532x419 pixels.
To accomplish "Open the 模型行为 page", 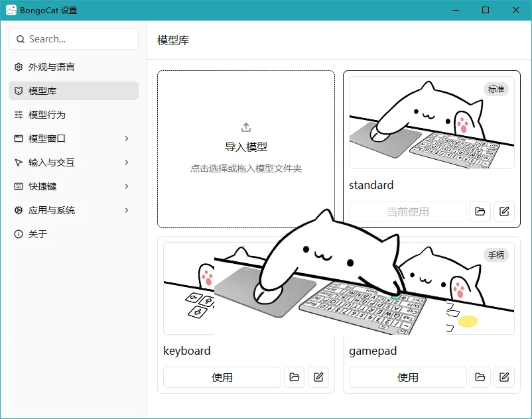I will [x=74, y=115].
